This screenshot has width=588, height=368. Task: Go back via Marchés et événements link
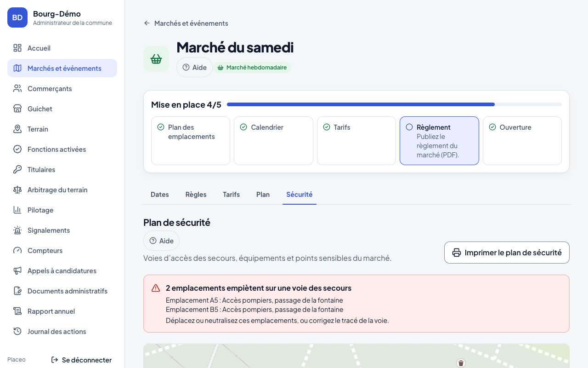pos(186,23)
